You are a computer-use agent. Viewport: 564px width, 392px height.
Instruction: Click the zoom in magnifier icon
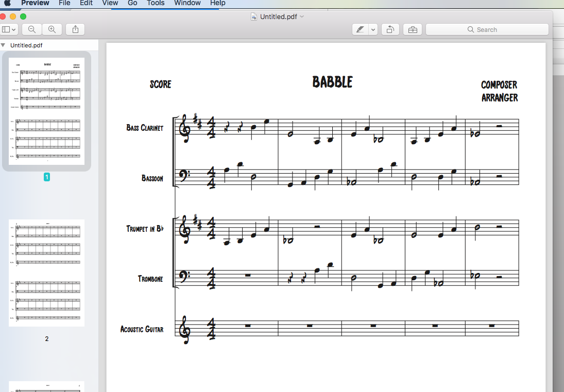coord(52,29)
